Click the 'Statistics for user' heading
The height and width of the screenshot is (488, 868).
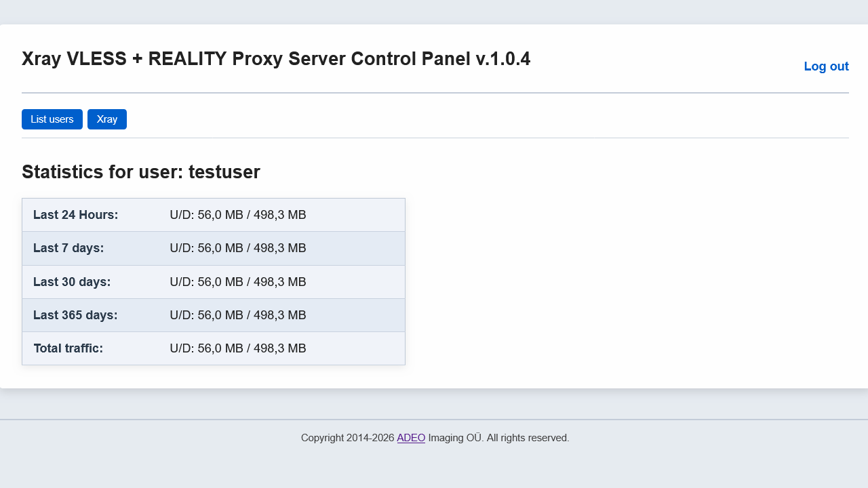pos(102,172)
